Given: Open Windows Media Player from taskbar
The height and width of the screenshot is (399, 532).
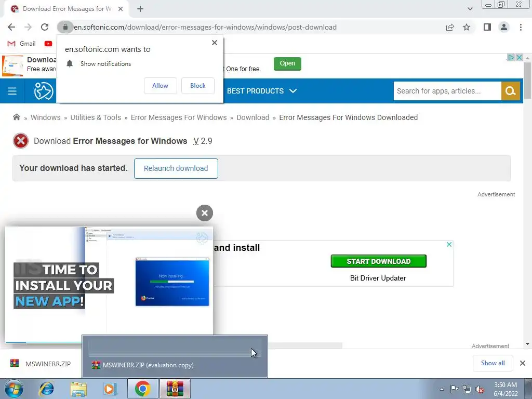Looking at the screenshot, I should 110,389.
